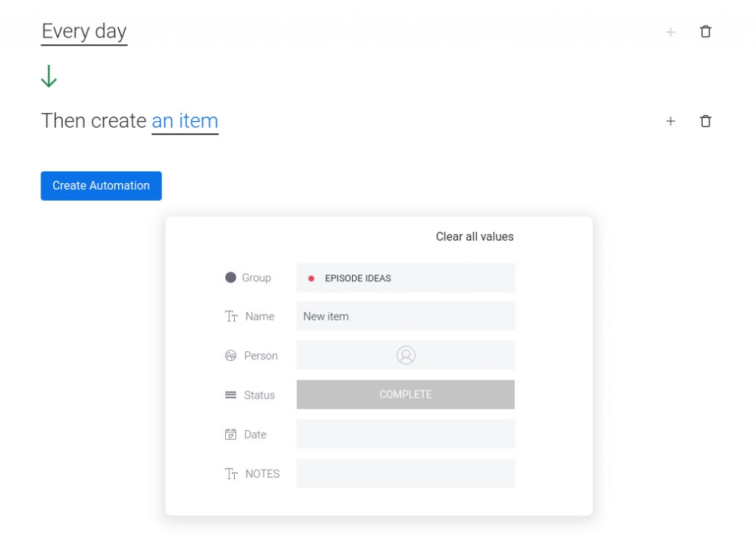Click the avatar icon inside the Person field
Image resolution: width=756 pixels, height=544 pixels.
click(x=405, y=355)
